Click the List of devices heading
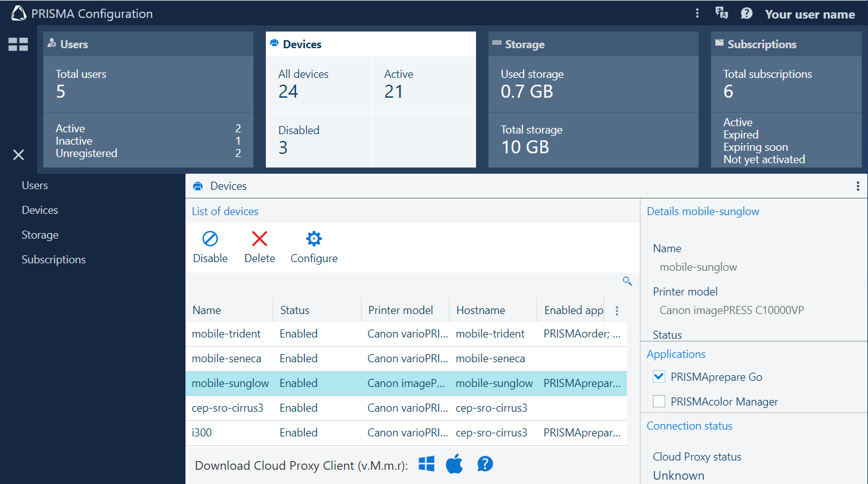Screen dimensions: 868x484 pos(225,211)
